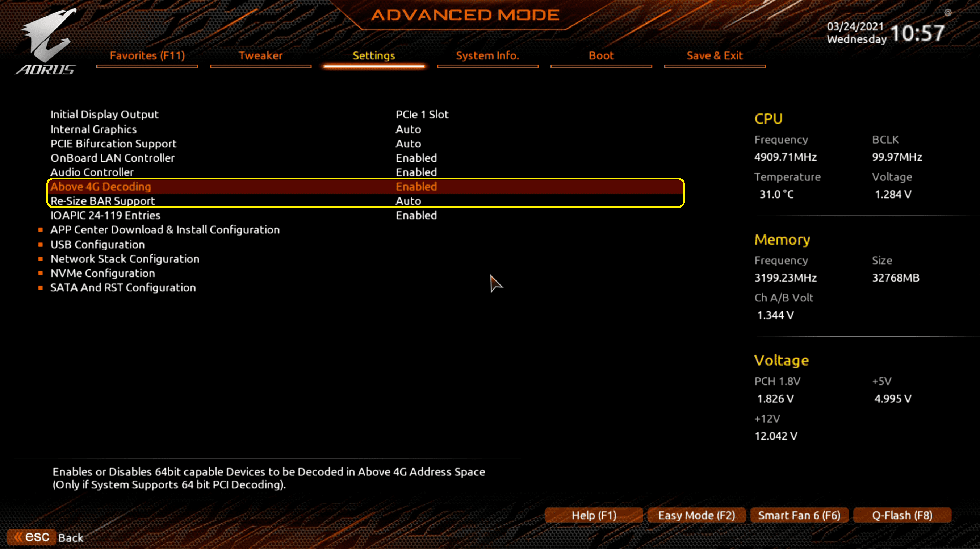980x549 pixels.
Task: Expand Network Stack Configuration
Action: click(125, 259)
